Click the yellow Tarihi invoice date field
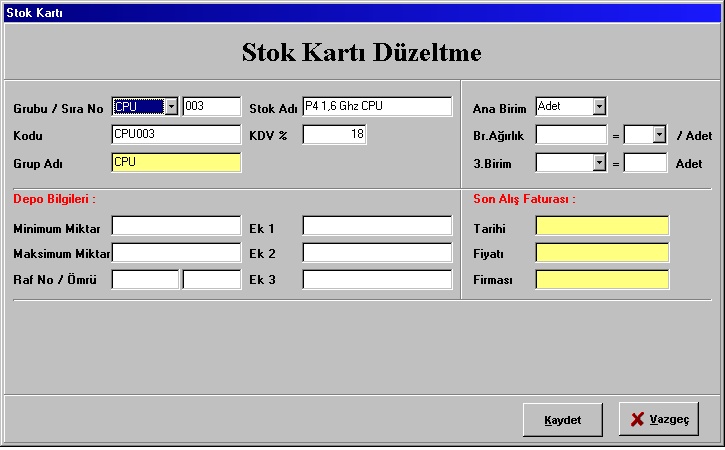 pos(602,226)
